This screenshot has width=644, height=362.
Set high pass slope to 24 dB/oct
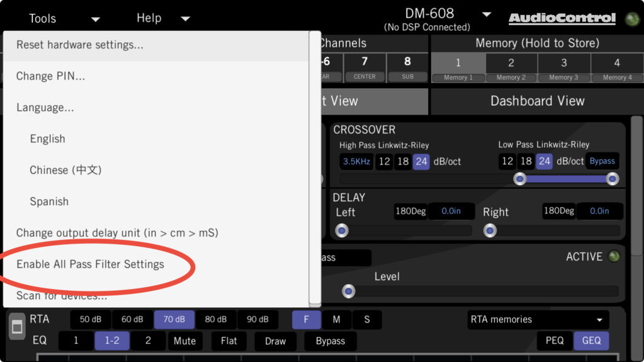point(421,161)
